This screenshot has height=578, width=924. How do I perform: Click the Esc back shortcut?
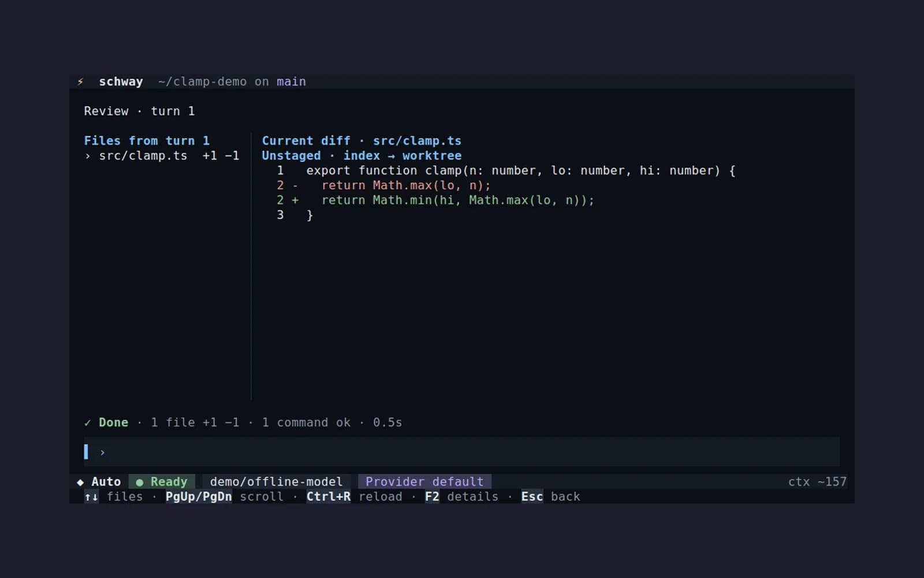550,497
